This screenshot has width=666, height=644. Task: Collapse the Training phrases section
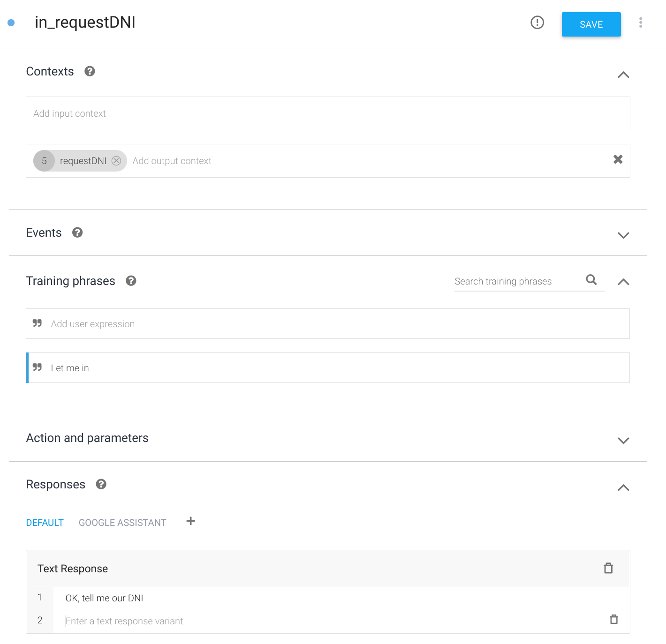point(623,282)
